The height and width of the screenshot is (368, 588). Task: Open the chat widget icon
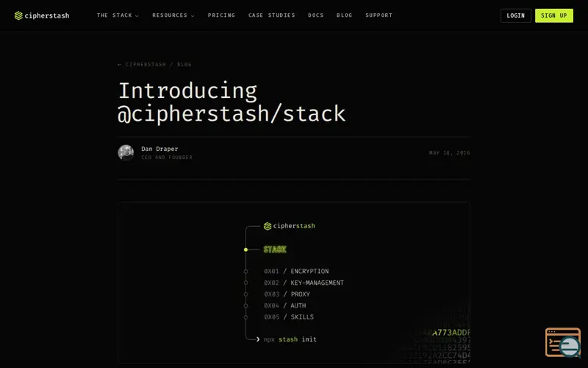click(563, 342)
